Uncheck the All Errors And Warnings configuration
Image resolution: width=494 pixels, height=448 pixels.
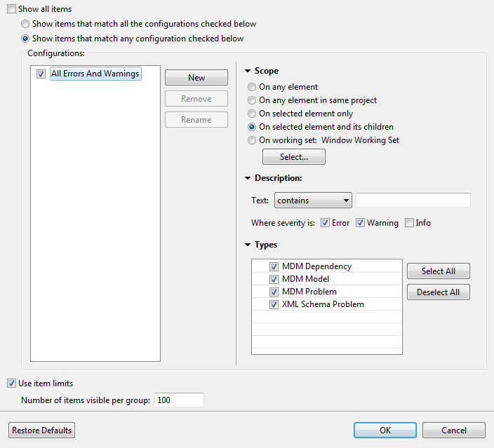[x=41, y=74]
